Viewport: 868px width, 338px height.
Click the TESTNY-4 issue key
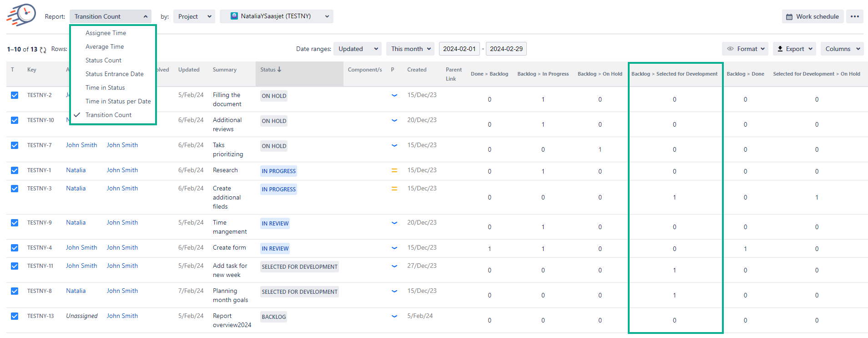(x=40, y=248)
